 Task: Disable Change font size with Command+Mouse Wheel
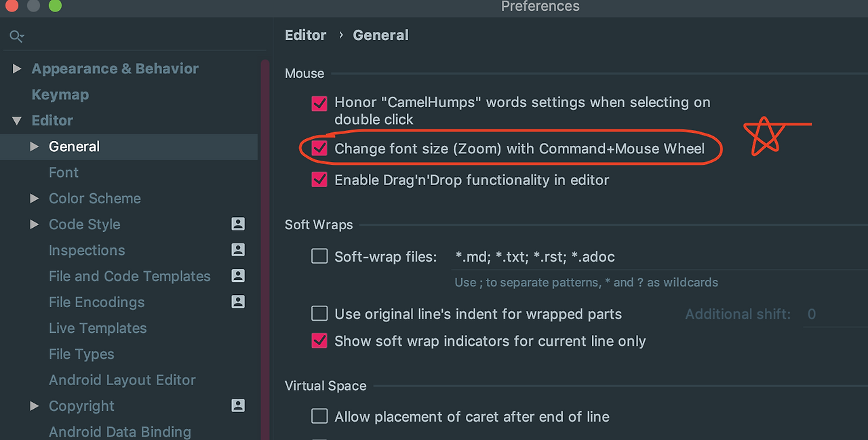click(x=319, y=148)
